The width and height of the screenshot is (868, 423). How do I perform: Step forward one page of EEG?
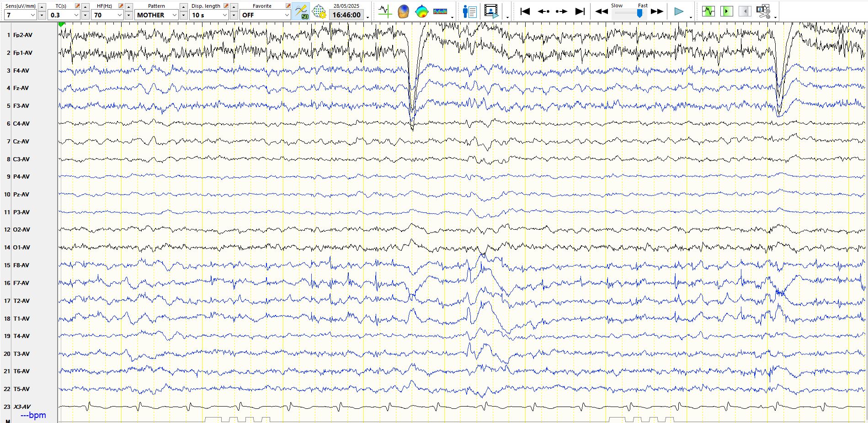[x=561, y=11]
